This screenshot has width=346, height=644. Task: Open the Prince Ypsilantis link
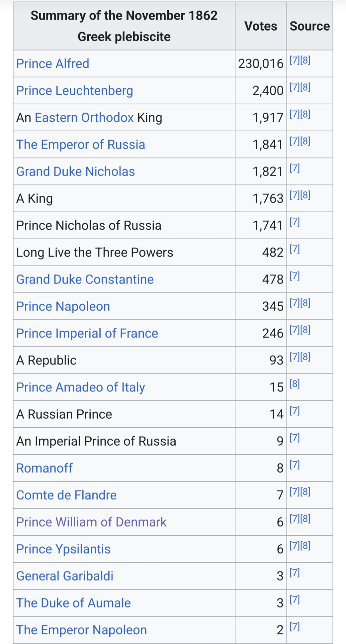(x=63, y=549)
